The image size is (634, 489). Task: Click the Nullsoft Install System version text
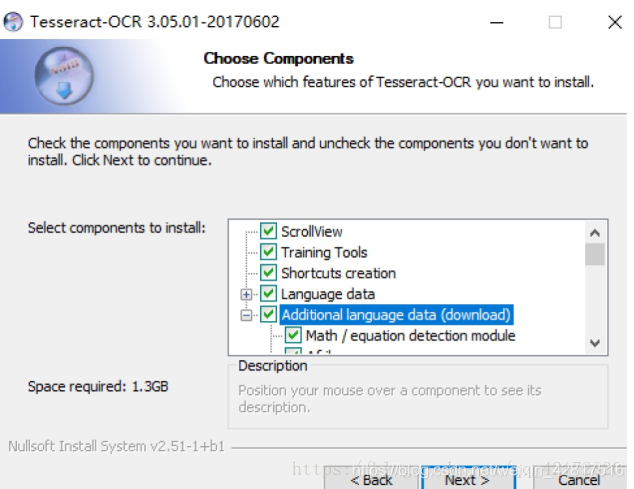[x=116, y=446]
